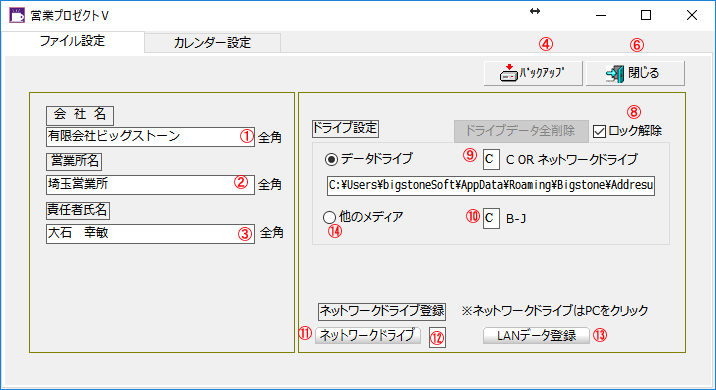Click the drive letter box beside B-J
The image size is (716, 390).
pyautogui.click(x=491, y=218)
